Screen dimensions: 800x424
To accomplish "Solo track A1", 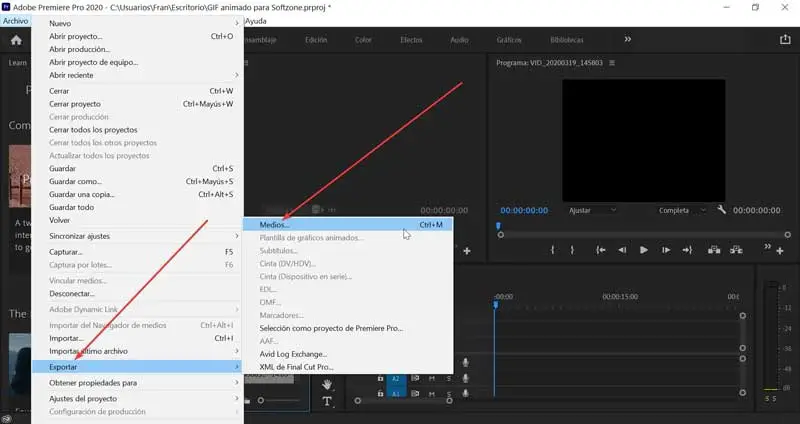I will coord(449,394).
